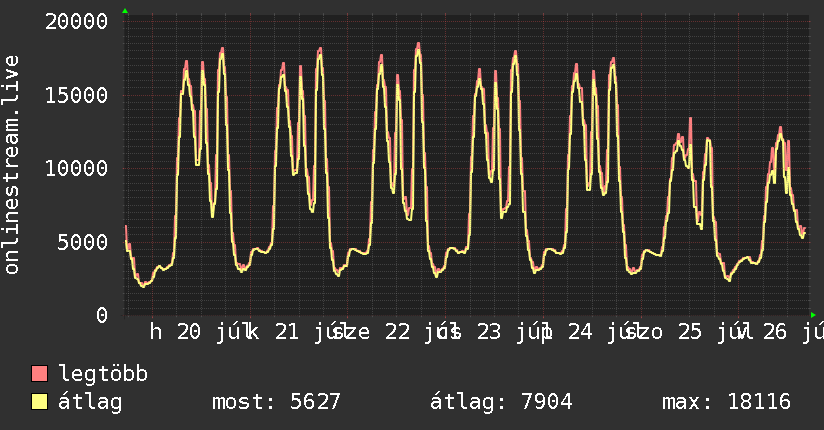Viewport: 824px width, 430px height.
Task: Click the max: 18116 statistic
Action: point(726,402)
